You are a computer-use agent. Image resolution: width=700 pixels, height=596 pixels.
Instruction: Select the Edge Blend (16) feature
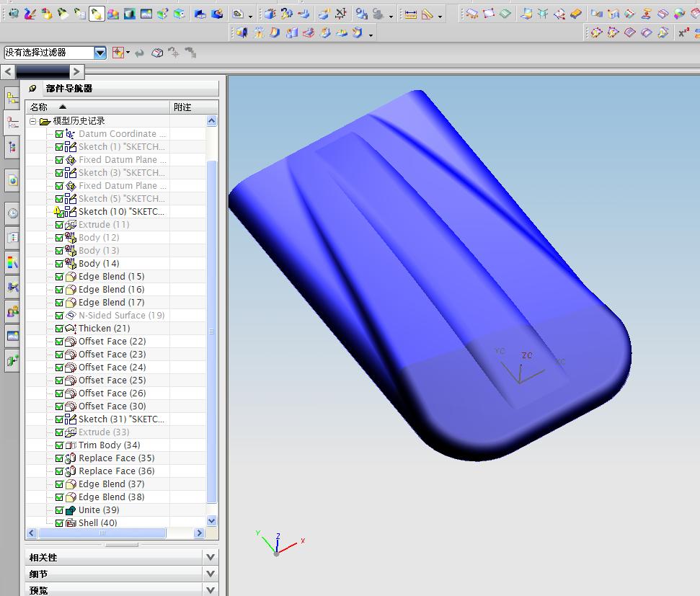pyautogui.click(x=111, y=290)
